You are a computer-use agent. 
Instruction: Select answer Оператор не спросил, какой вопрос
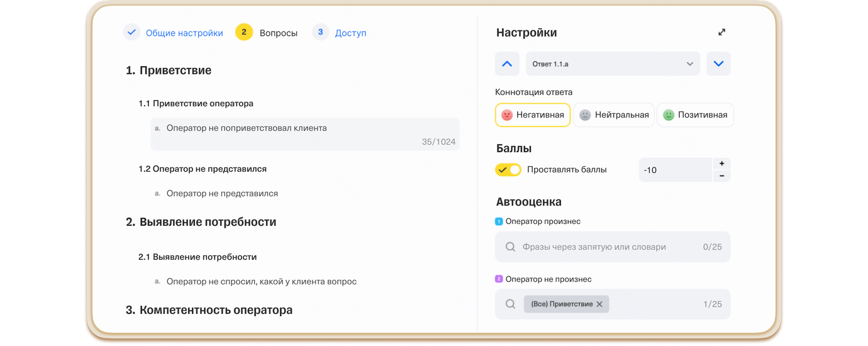point(261,282)
